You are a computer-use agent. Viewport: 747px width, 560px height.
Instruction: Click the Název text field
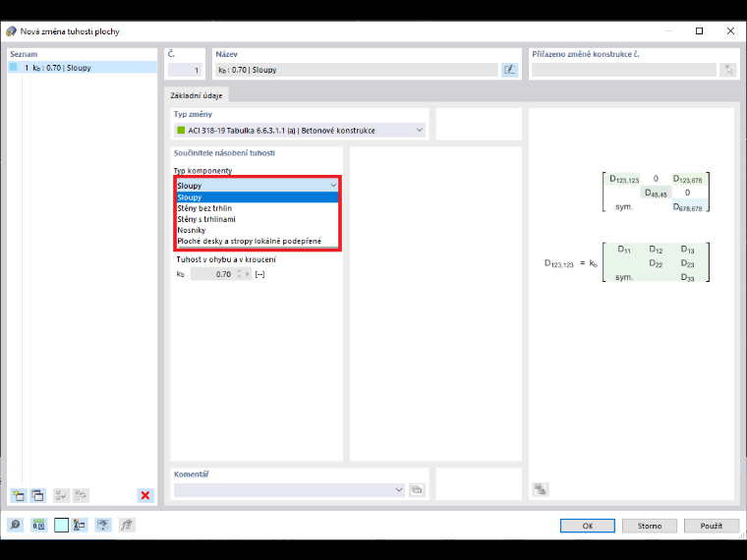click(357, 70)
